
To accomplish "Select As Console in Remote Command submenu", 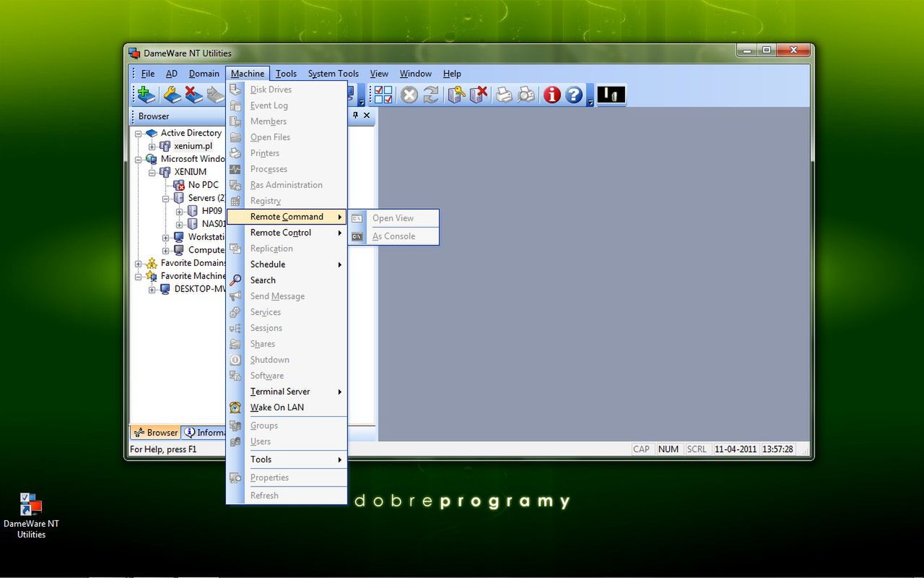I will click(x=393, y=236).
